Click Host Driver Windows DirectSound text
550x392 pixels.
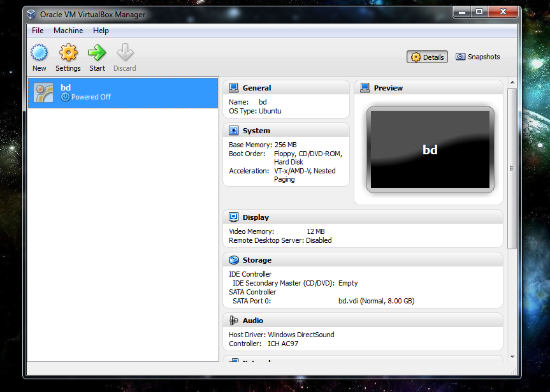281,335
